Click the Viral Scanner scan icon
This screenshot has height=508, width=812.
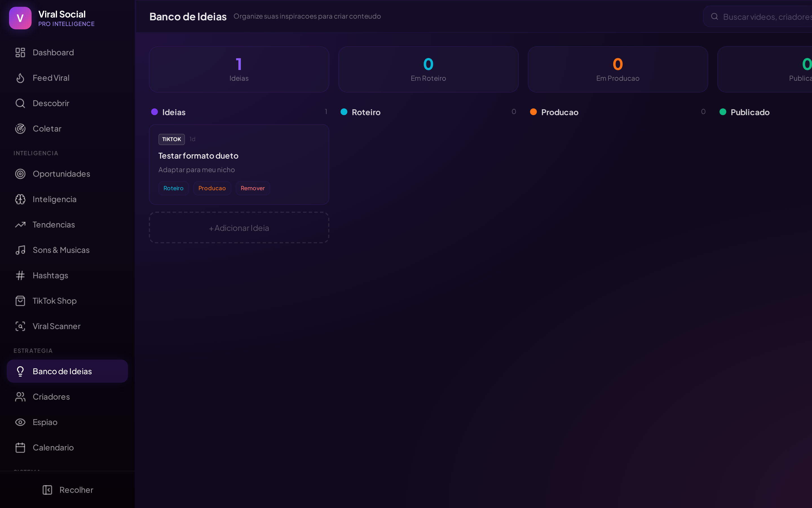click(x=20, y=326)
